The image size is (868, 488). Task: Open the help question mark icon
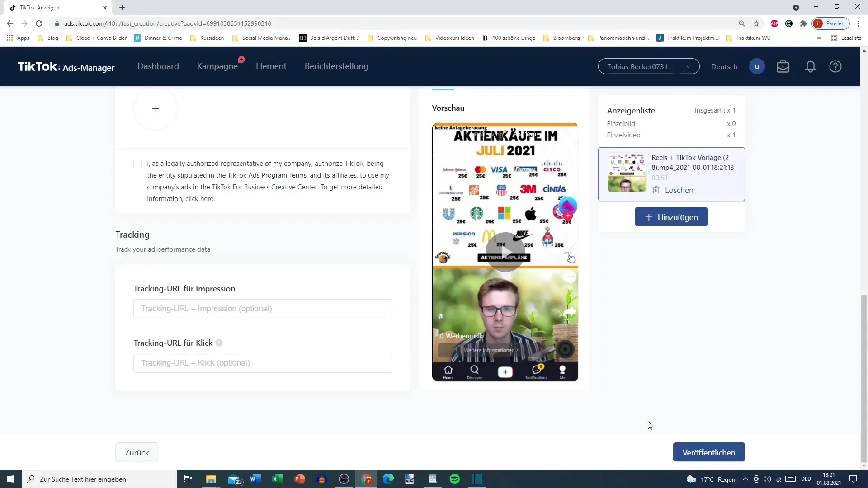835,66
